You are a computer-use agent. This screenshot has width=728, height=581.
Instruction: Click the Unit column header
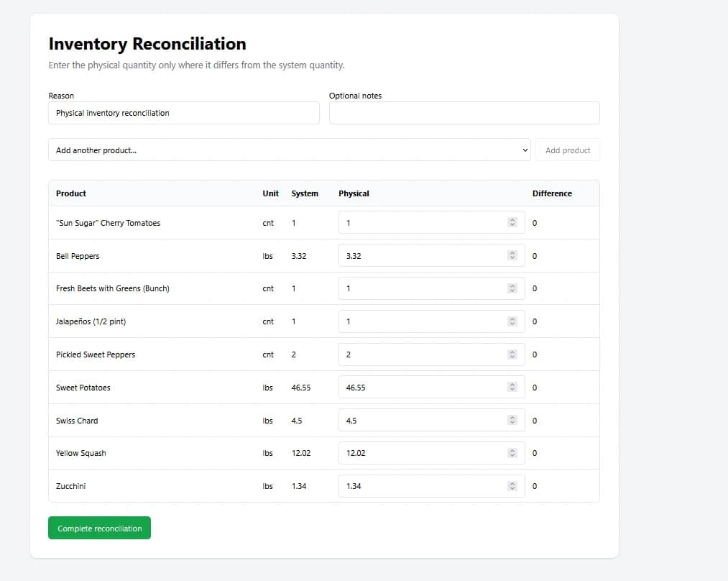point(271,193)
